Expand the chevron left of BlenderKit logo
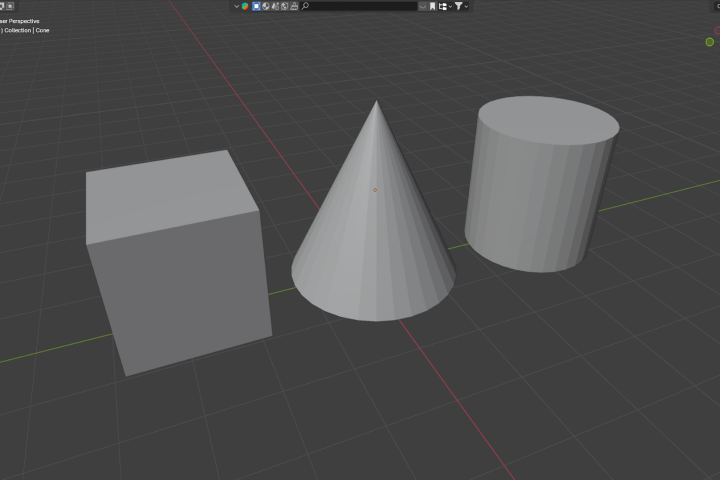This screenshot has height=480, width=720. tap(236, 6)
